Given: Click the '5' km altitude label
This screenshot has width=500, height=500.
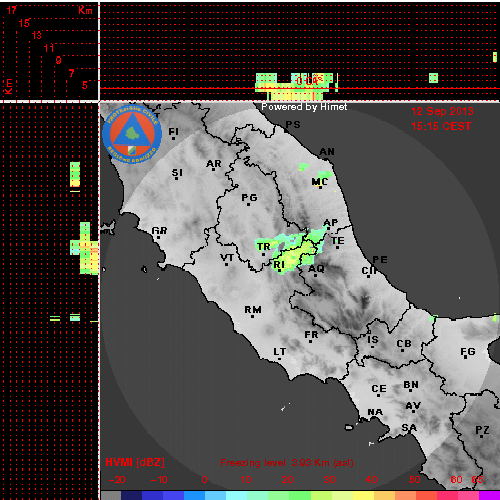Looking at the screenshot, I should pos(85,85).
